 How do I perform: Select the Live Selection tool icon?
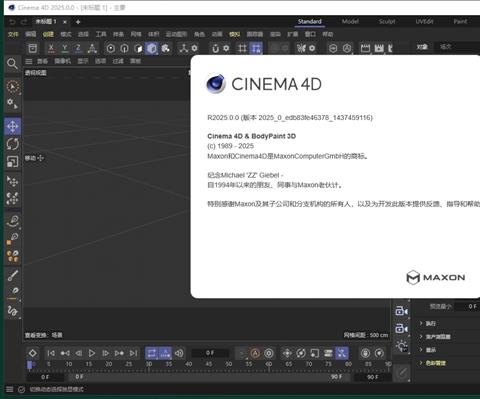point(13,87)
